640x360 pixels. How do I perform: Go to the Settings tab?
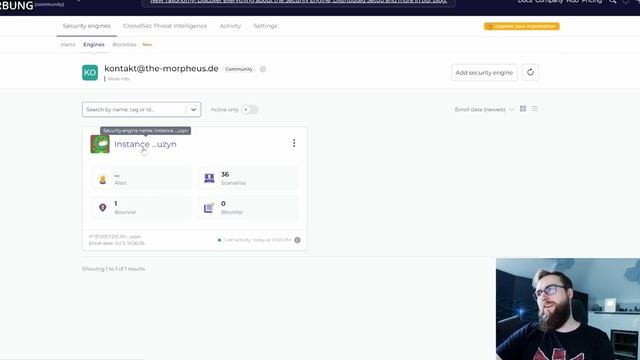click(265, 26)
